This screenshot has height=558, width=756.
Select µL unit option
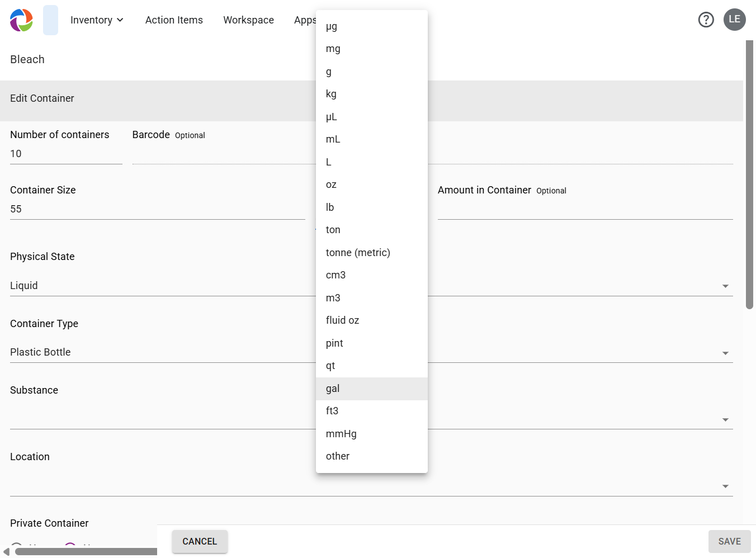[372, 117]
